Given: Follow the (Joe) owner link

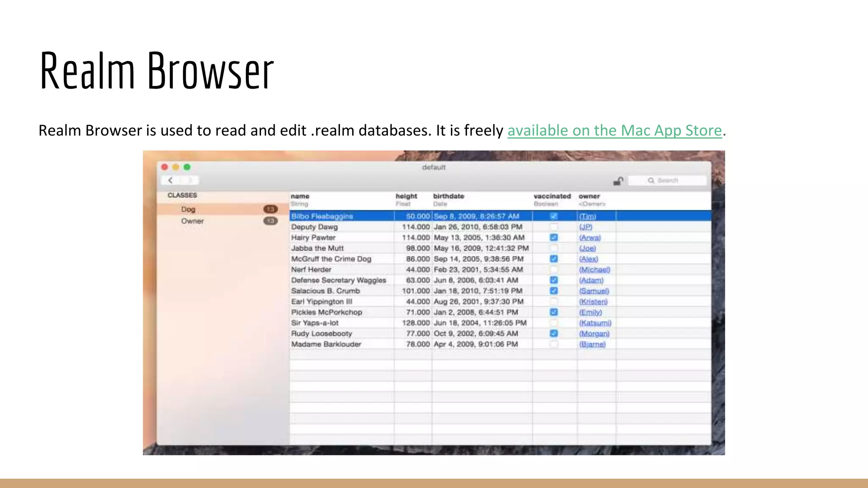Looking at the screenshot, I should [587, 248].
